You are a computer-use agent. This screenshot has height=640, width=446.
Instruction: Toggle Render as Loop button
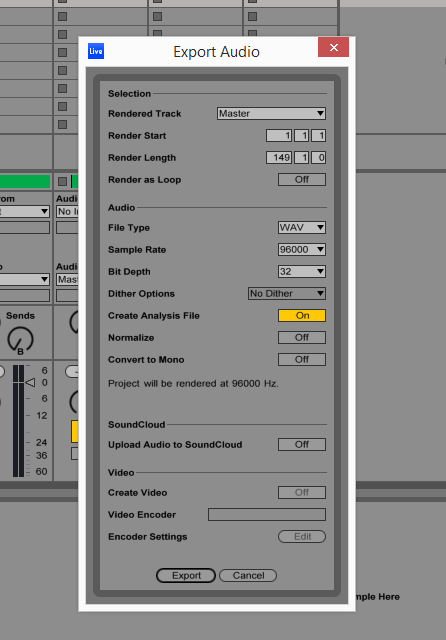tap(302, 180)
